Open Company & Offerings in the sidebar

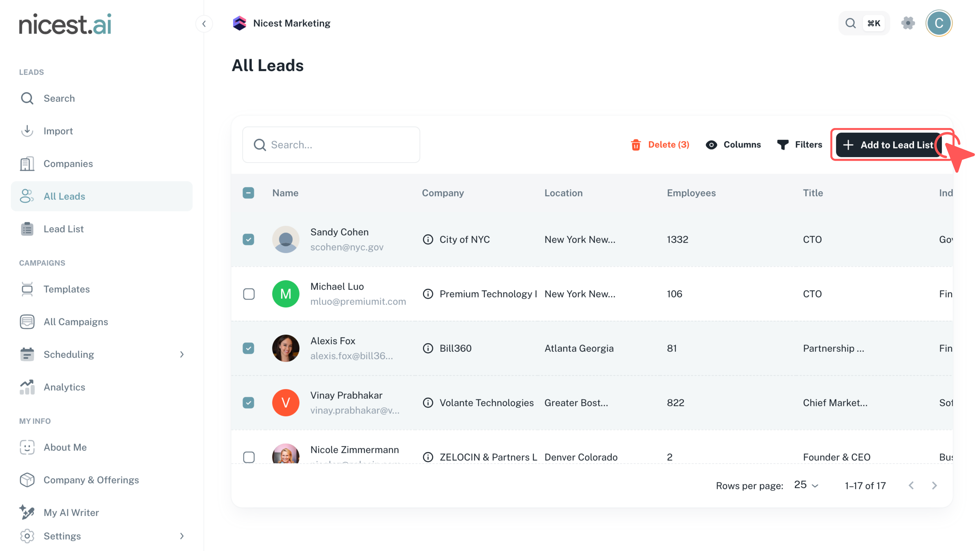102,480
